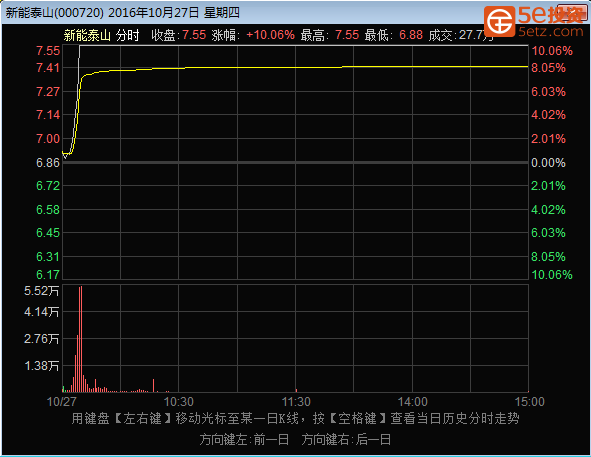
Task: Click the 7.27 price axis label
Action: pyautogui.click(x=48, y=92)
